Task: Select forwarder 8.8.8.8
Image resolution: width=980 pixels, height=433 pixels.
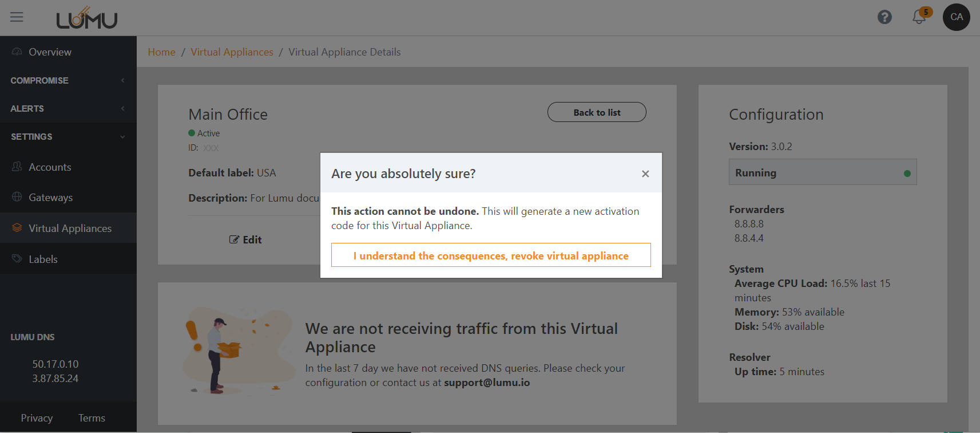Action: [x=749, y=224]
